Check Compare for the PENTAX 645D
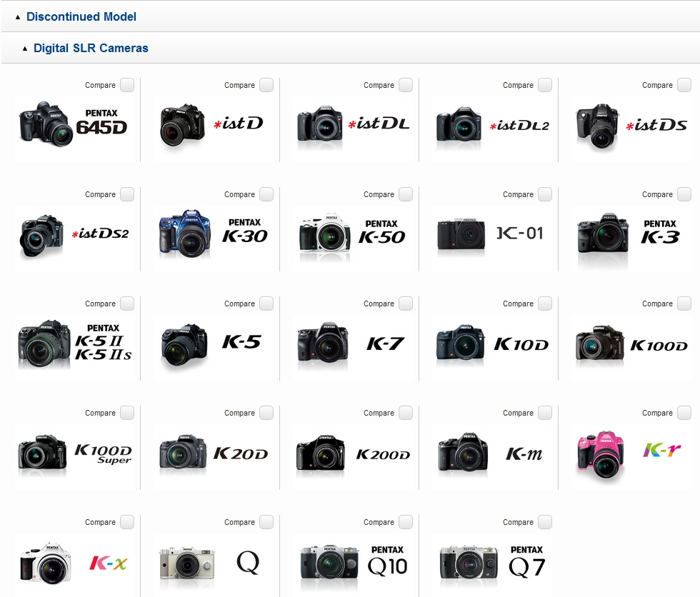The height and width of the screenshot is (597, 700). click(127, 85)
